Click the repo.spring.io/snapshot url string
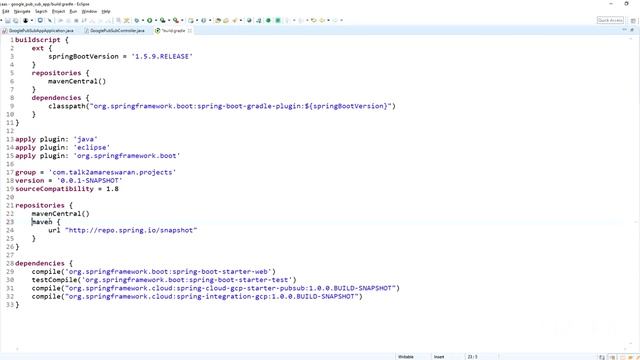The width and height of the screenshot is (640, 360). pos(131,230)
